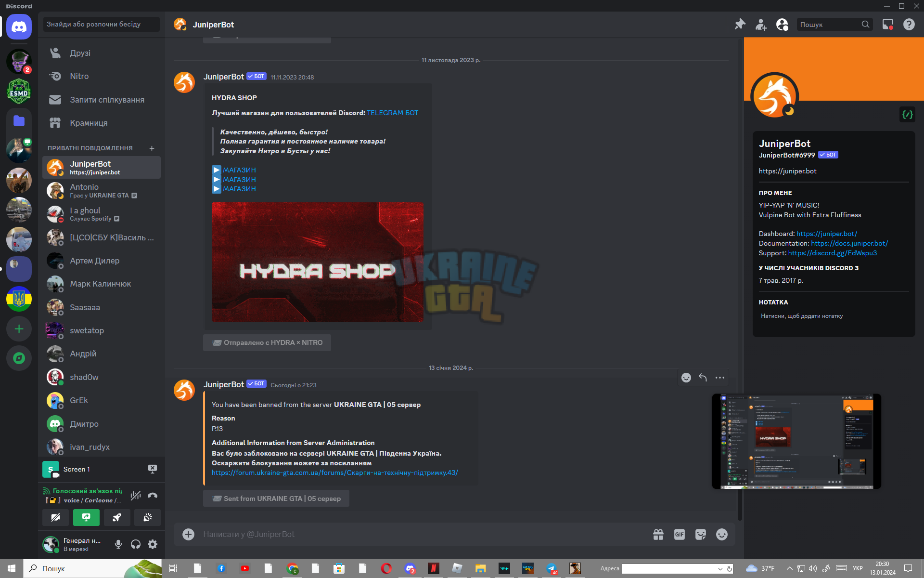Open the discord.gg/EdWspu3 support link
Image resolution: width=924 pixels, height=578 pixels.
point(833,253)
